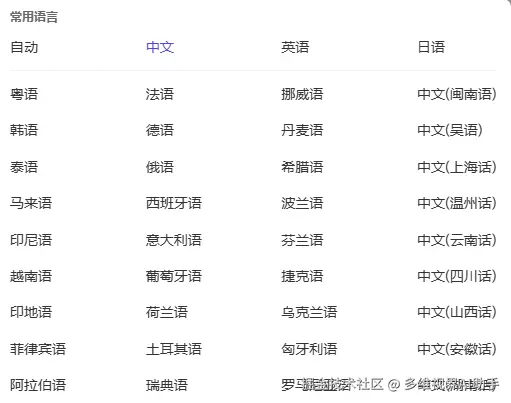
Task: Click 乌克兰语 in the list
Action: coord(309,312)
